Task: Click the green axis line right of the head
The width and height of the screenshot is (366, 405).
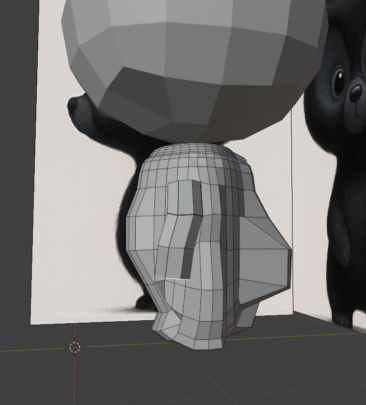Action: 300,336
